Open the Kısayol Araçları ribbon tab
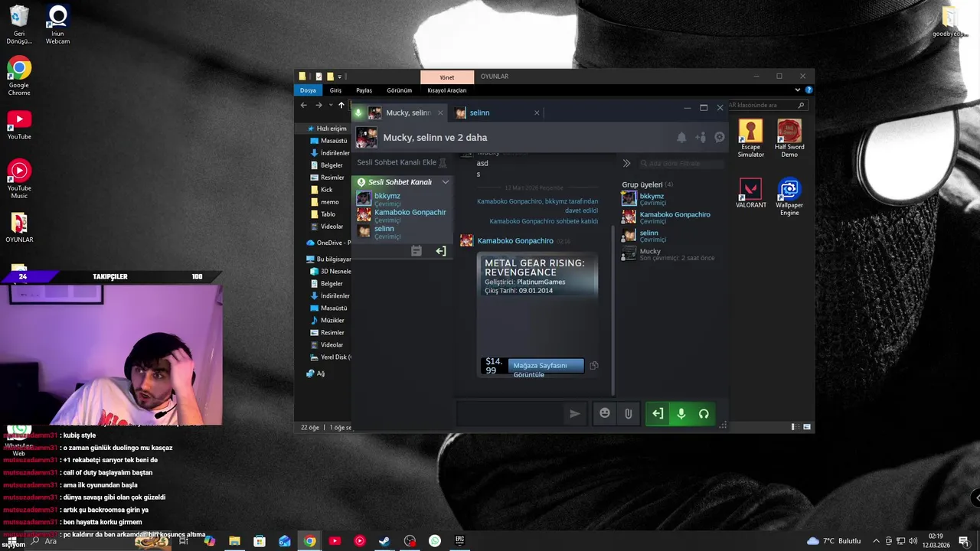This screenshot has width=980, height=551. tap(447, 90)
